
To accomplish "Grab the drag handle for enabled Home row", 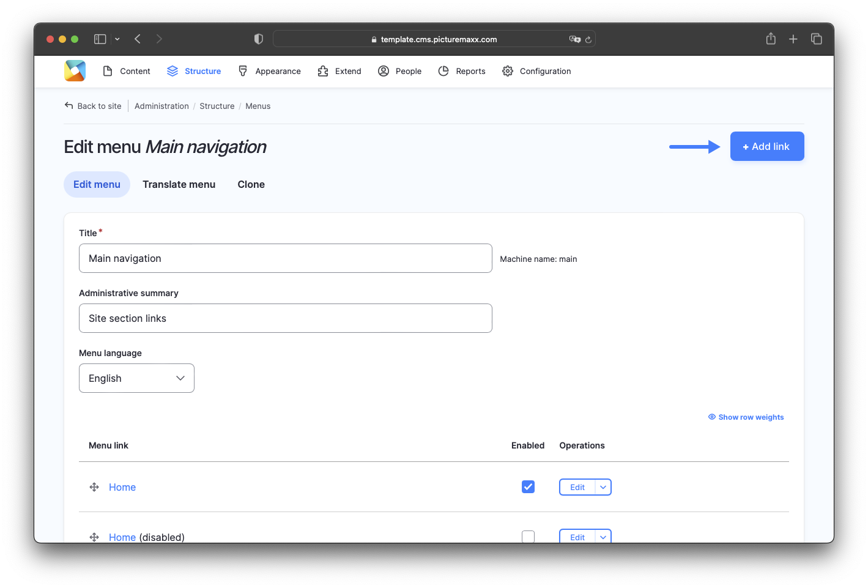I will [x=94, y=487].
